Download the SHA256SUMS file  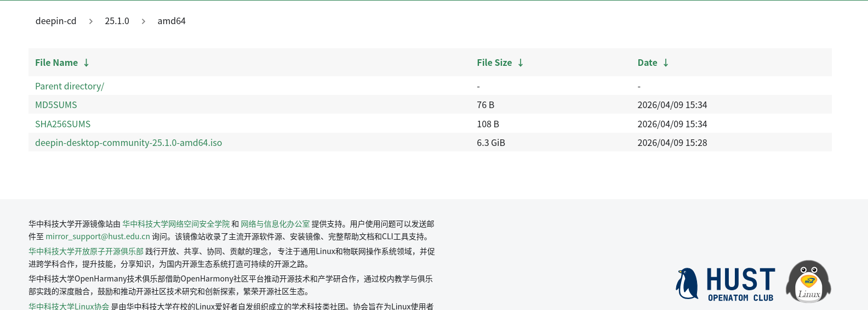[63, 124]
